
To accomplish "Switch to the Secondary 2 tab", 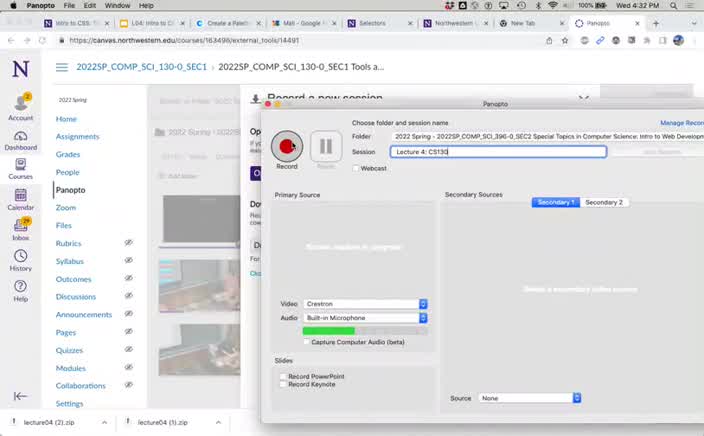I will [x=604, y=202].
